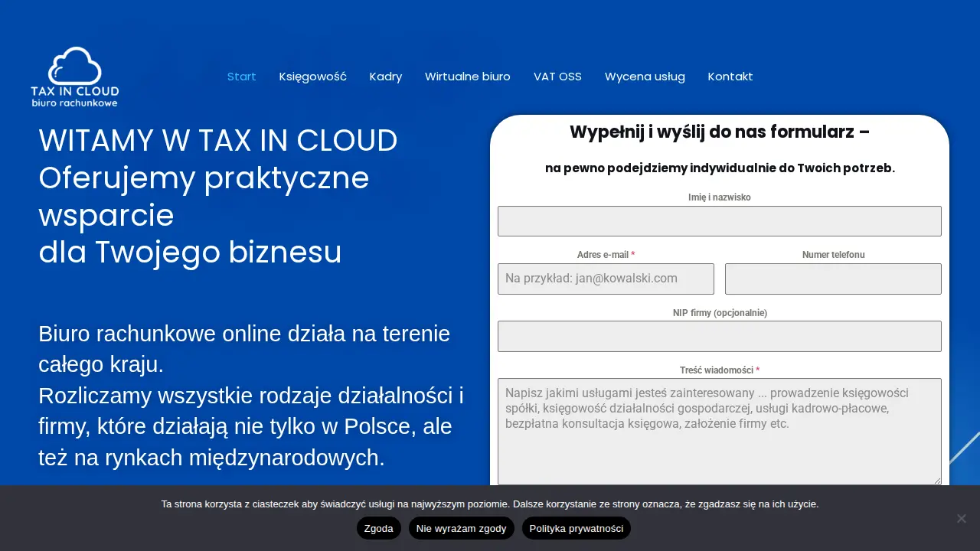
Task: Click the 'NIP firmy (opcjonalnie)' label
Action: click(720, 312)
